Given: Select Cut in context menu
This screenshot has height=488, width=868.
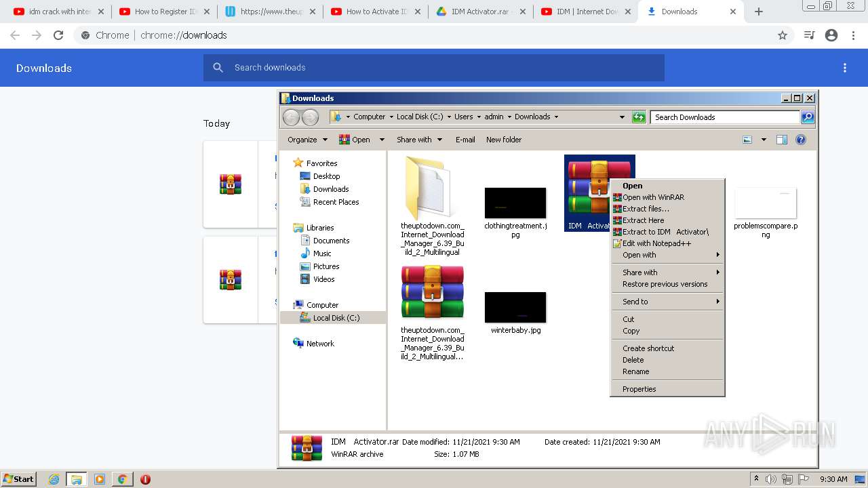Looking at the screenshot, I should (667, 319).
